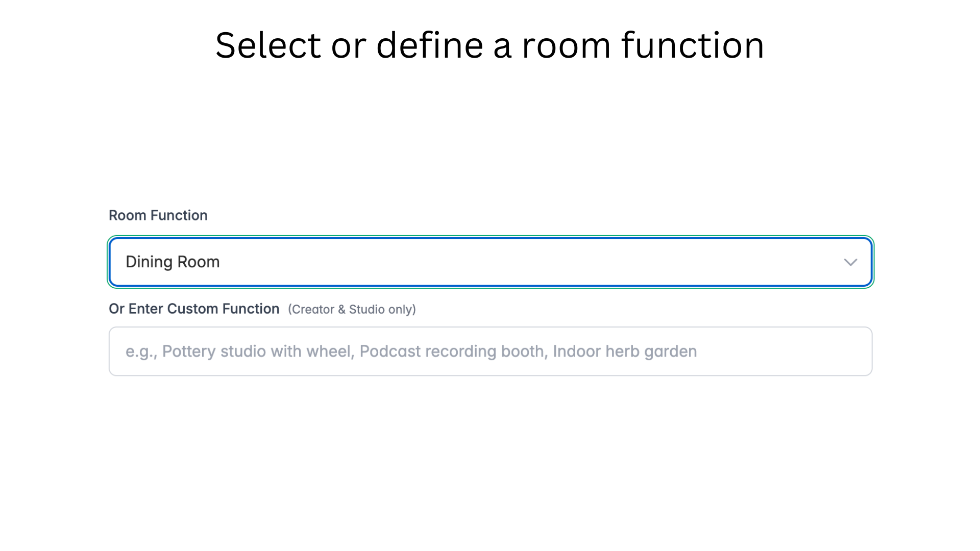
Task: Click "Podcast recording booth" placeholder text
Action: [x=453, y=352]
